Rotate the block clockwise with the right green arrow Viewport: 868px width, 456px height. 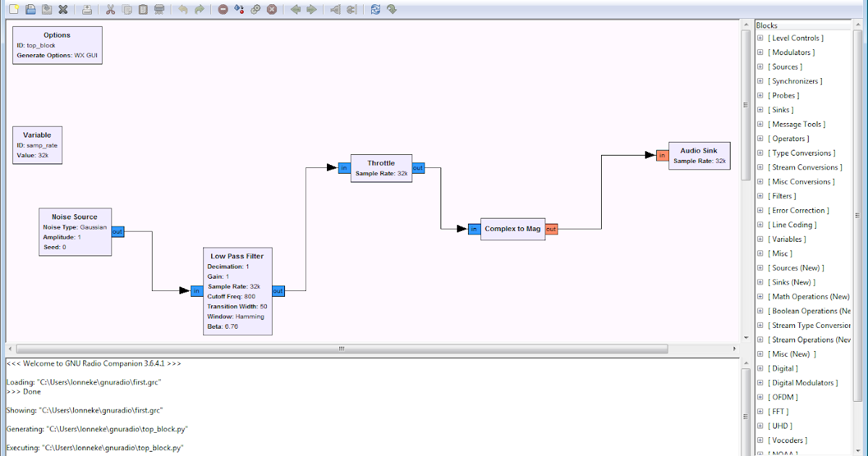(311, 9)
